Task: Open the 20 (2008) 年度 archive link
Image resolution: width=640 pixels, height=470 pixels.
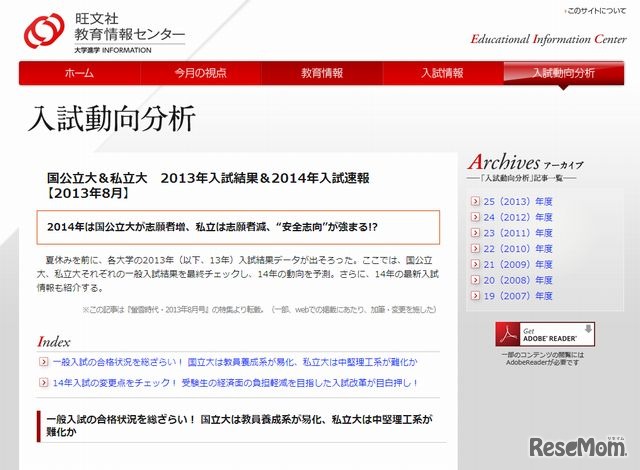Action: 518,280
